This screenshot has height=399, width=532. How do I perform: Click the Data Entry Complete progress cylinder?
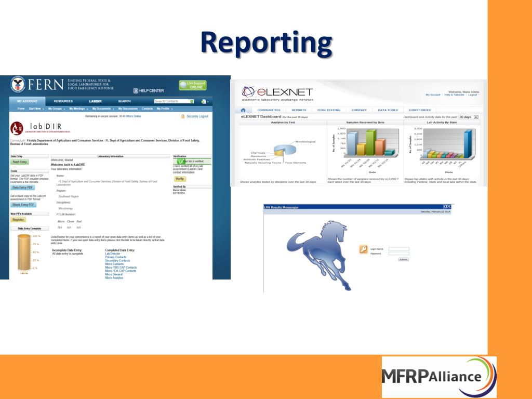click(x=24, y=252)
